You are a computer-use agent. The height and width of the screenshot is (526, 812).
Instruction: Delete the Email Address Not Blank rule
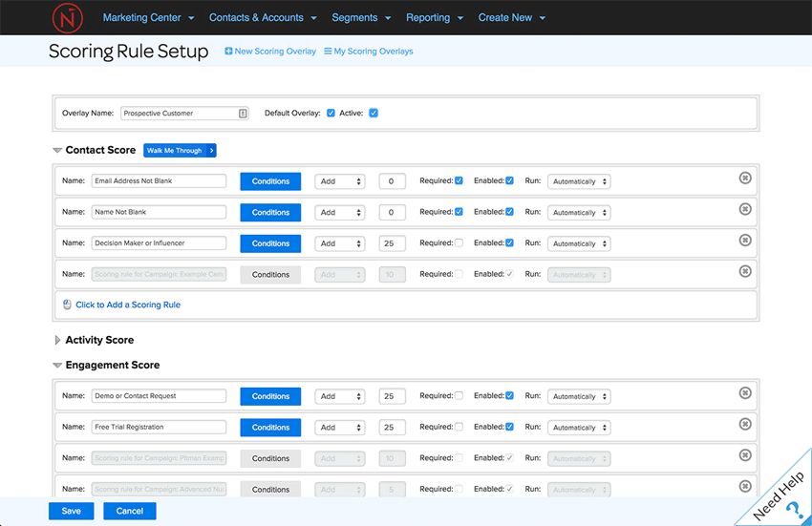tap(745, 178)
